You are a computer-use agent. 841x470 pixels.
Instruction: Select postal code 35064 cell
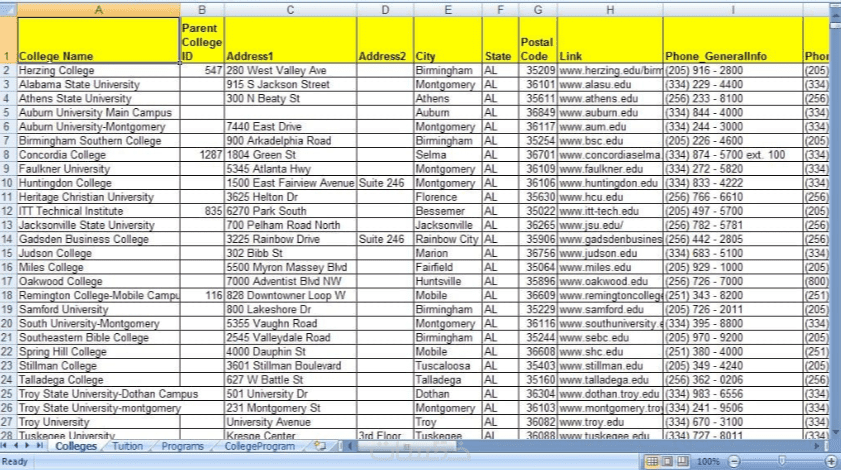[538, 267]
